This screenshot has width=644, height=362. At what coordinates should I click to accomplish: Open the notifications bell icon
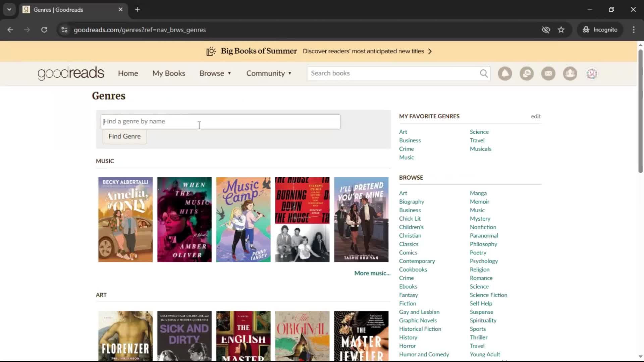coord(505,73)
